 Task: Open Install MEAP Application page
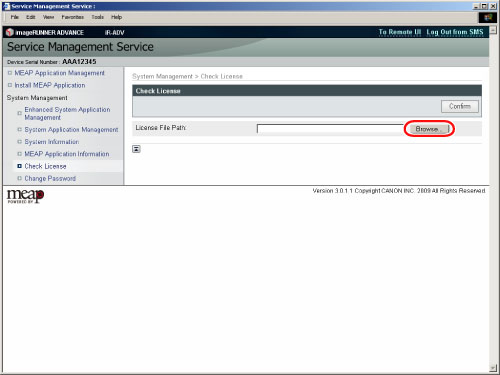(50, 85)
